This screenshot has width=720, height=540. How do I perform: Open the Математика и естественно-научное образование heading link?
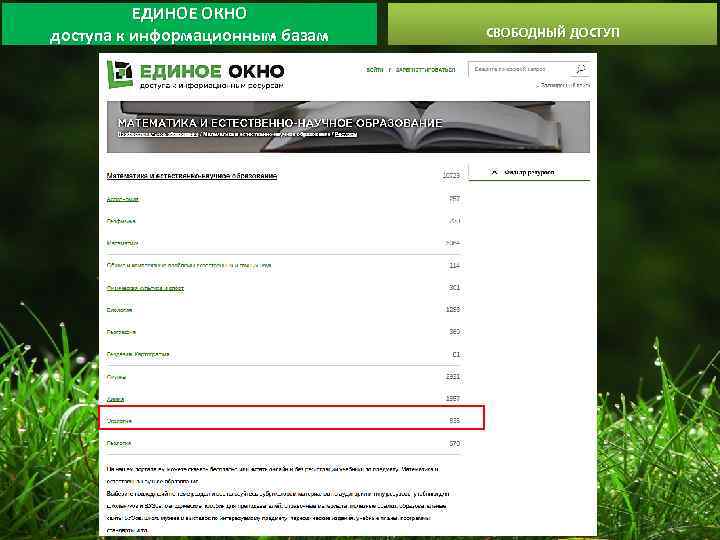(x=192, y=175)
